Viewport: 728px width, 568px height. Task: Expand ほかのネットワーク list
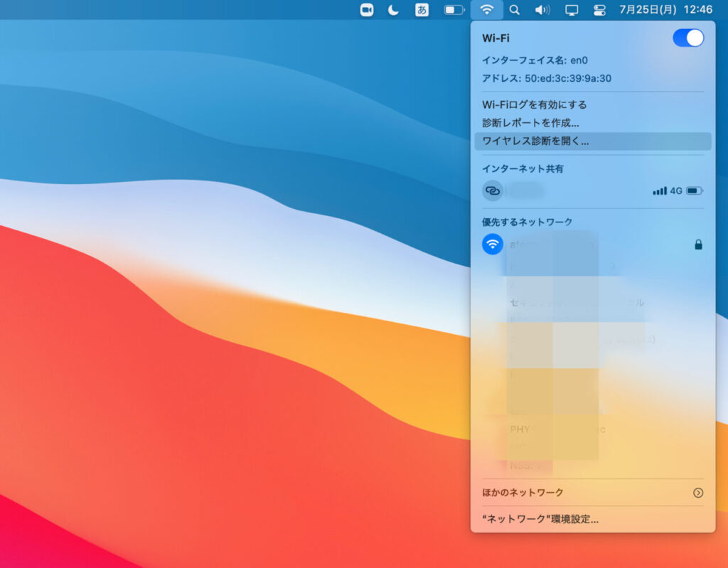tap(593, 493)
